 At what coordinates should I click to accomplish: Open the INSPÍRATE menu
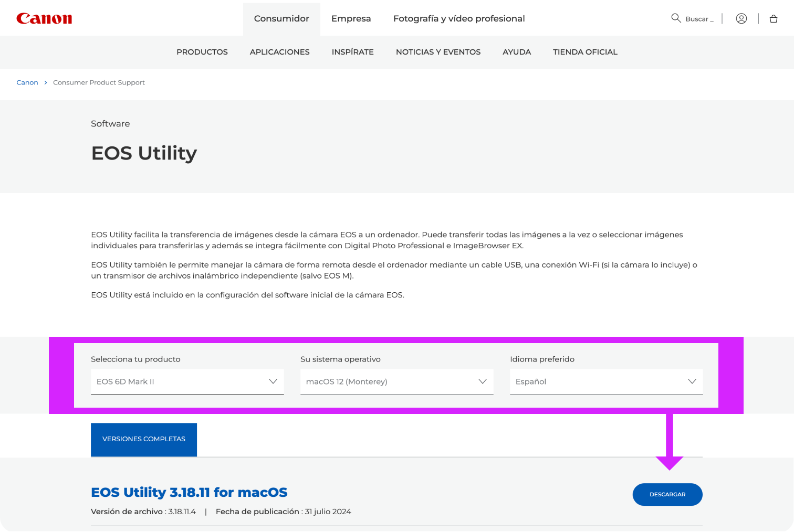point(352,52)
